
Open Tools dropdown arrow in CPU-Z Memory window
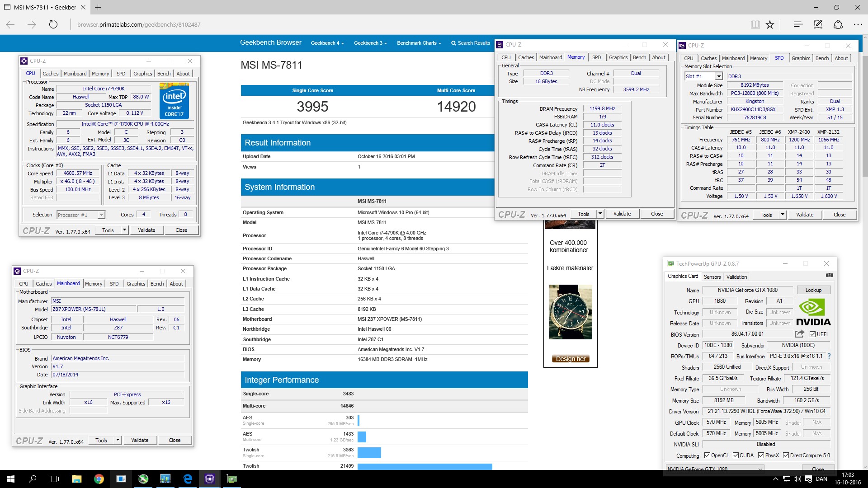point(600,214)
